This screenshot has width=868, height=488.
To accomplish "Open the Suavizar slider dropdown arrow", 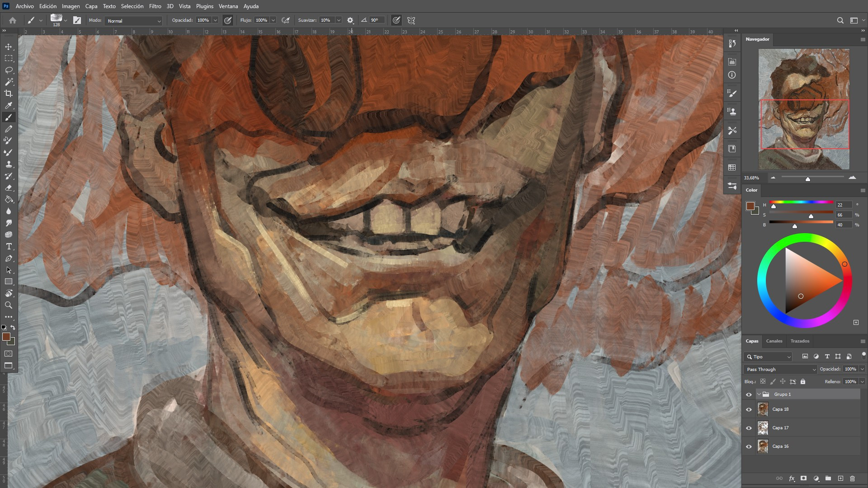I will [x=338, y=20].
